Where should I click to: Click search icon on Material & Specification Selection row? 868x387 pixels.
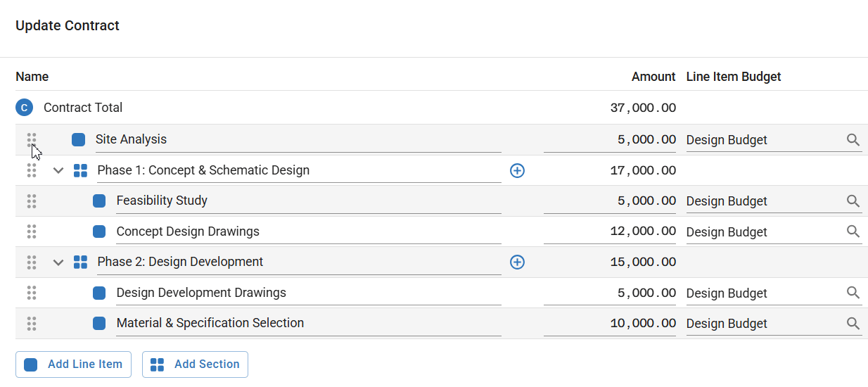853,324
